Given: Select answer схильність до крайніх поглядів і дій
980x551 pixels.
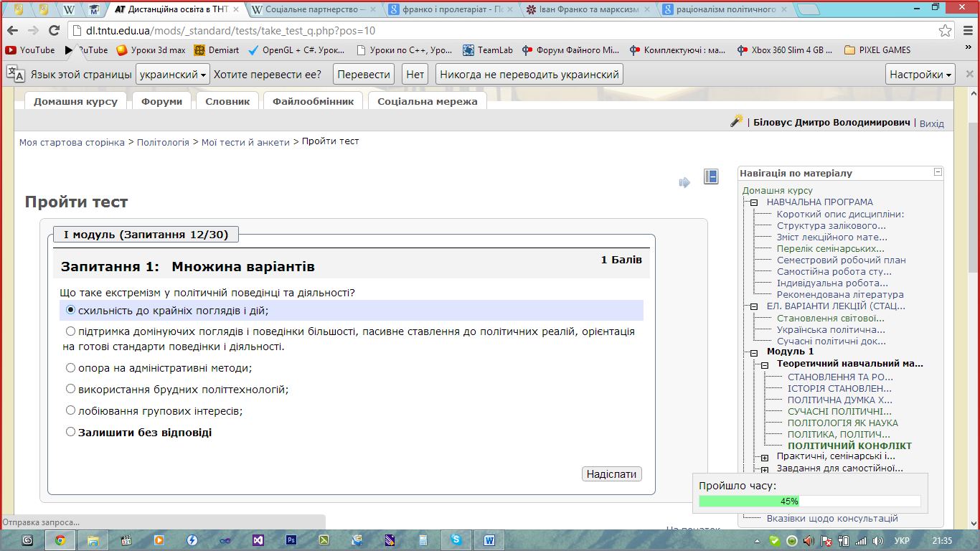Looking at the screenshot, I should 70,310.
